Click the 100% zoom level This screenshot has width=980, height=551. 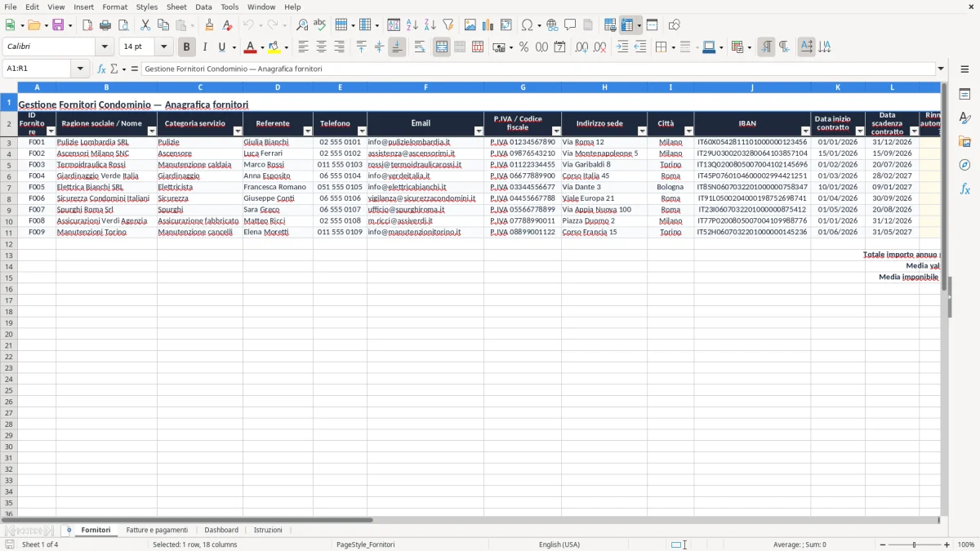[x=966, y=544]
